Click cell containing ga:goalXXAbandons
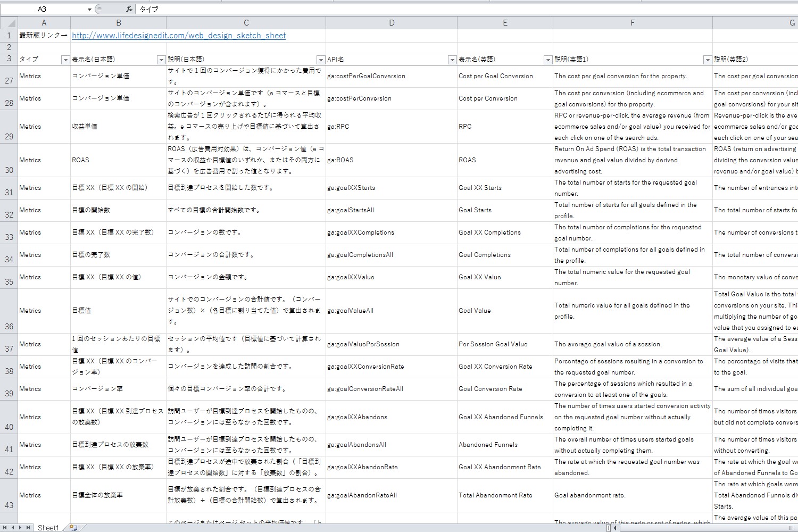The width and height of the screenshot is (798, 532). (x=392, y=417)
